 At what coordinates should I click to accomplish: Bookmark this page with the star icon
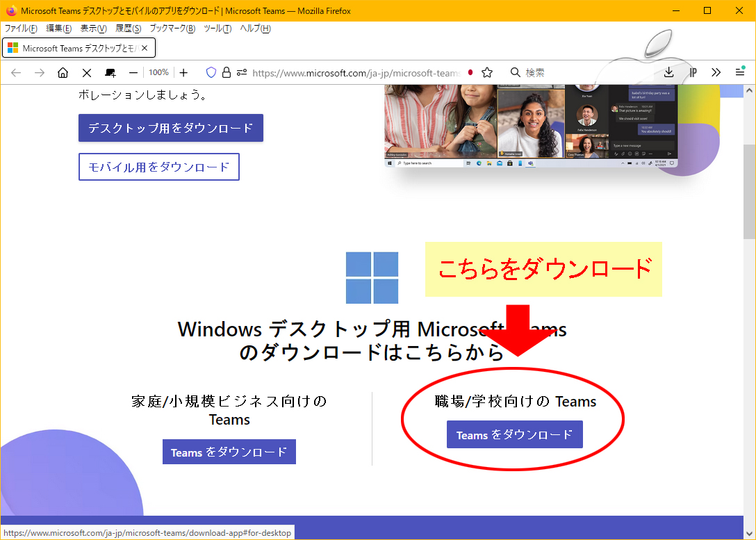click(487, 72)
